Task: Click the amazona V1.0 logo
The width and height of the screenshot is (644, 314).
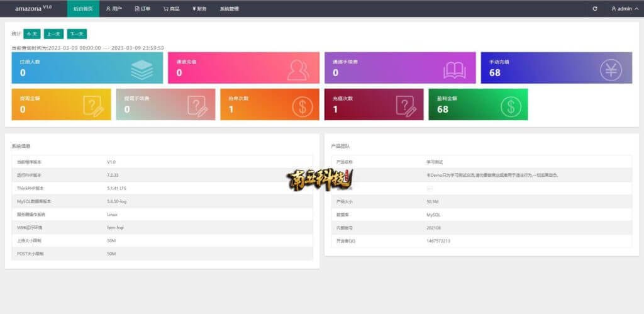Action: click(x=33, y=9)
